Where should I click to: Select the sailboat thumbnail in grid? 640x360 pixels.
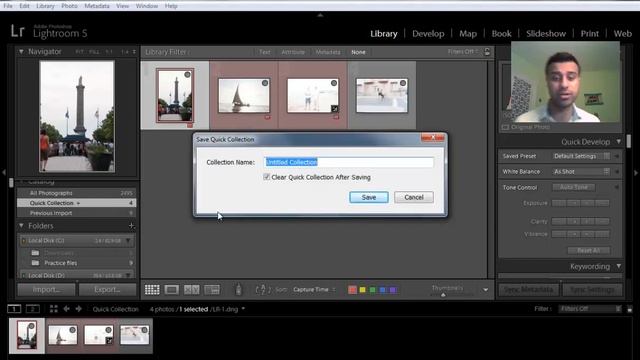point(244,96)
